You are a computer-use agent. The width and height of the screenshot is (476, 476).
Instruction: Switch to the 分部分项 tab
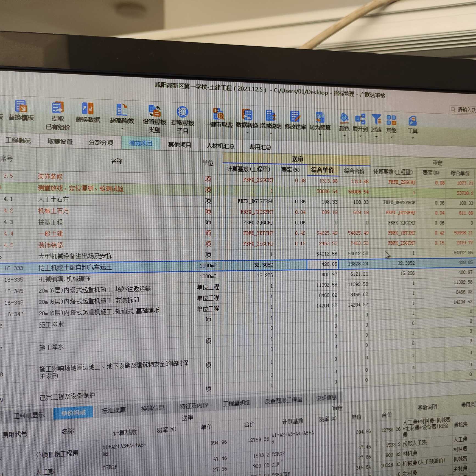coord(101,142)
